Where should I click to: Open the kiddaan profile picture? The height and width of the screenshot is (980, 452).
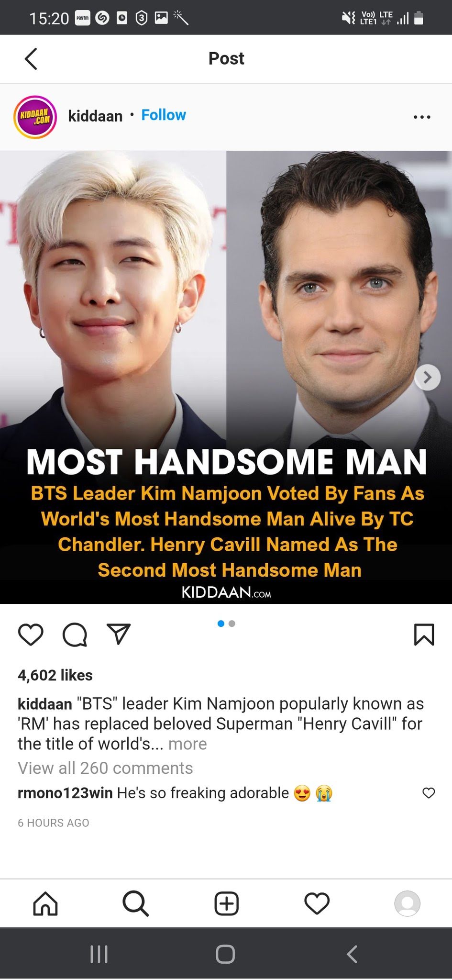pos(35,117)
